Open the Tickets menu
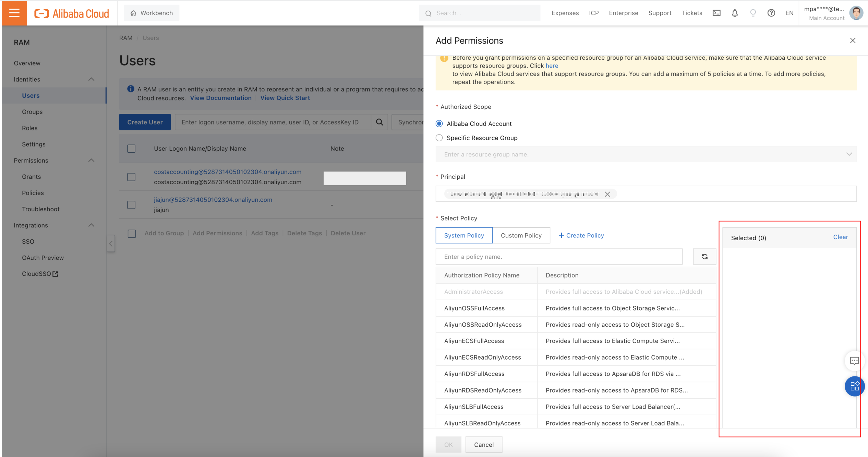 tap(692, 13)
